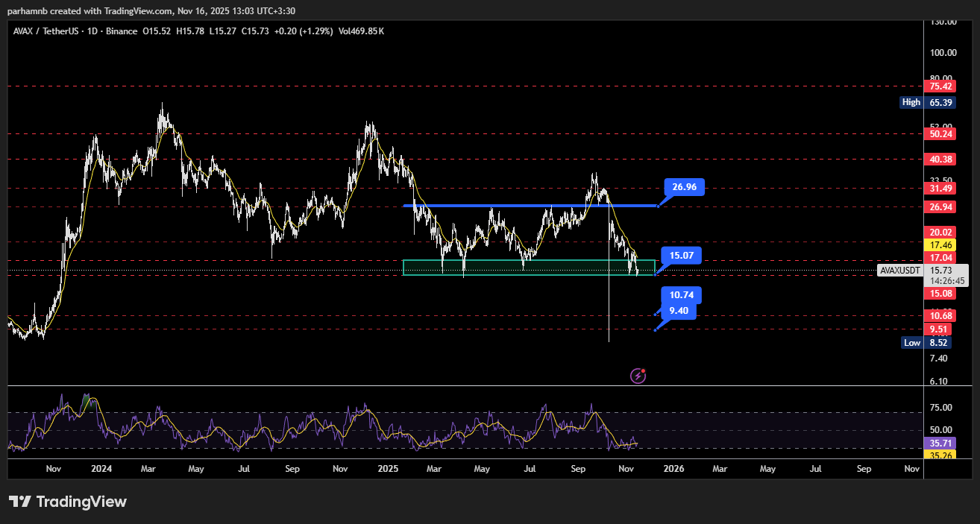Click the TradingView logo at bottom left
Image resolution: width=980 pixels, height=524 pixels.
coord(68,502)
